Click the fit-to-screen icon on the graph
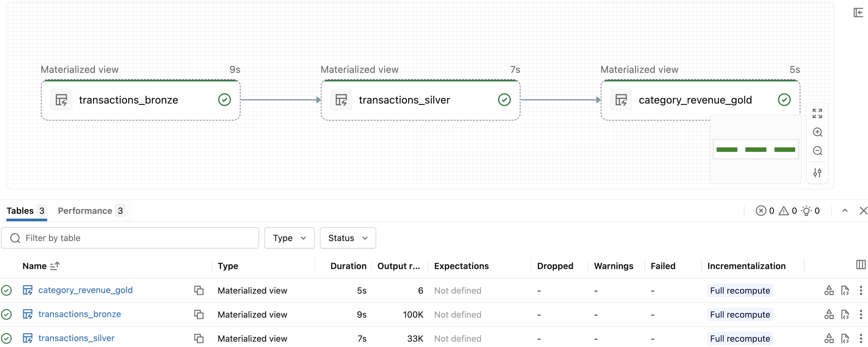This screenshot has height=347, width=868. tap(817, 114)
